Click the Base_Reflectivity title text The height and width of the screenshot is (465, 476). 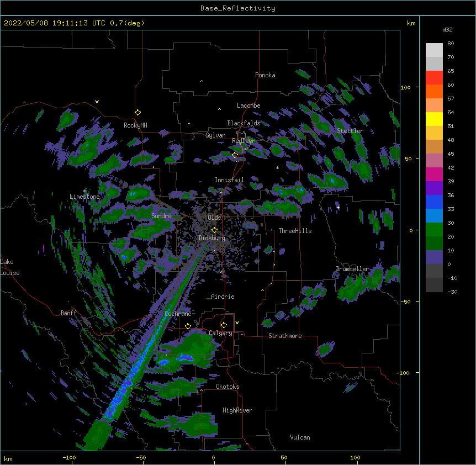tap(238, 8)
